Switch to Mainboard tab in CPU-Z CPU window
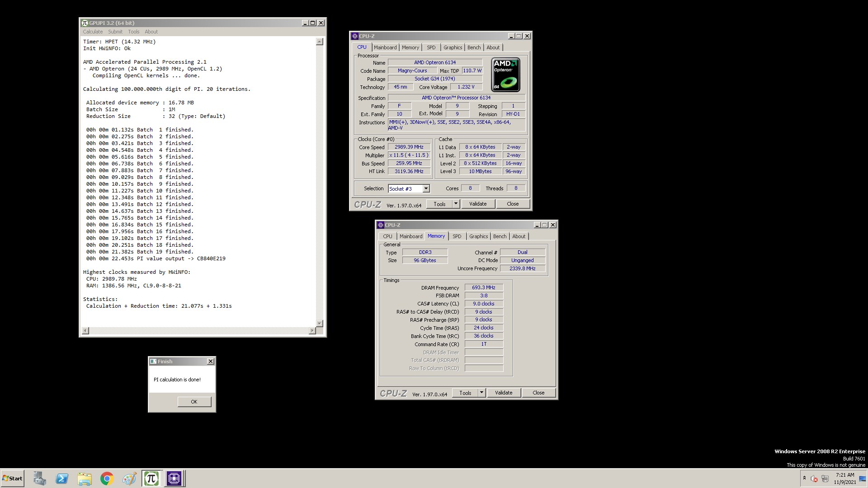868x488 pixels. (385, 47)
